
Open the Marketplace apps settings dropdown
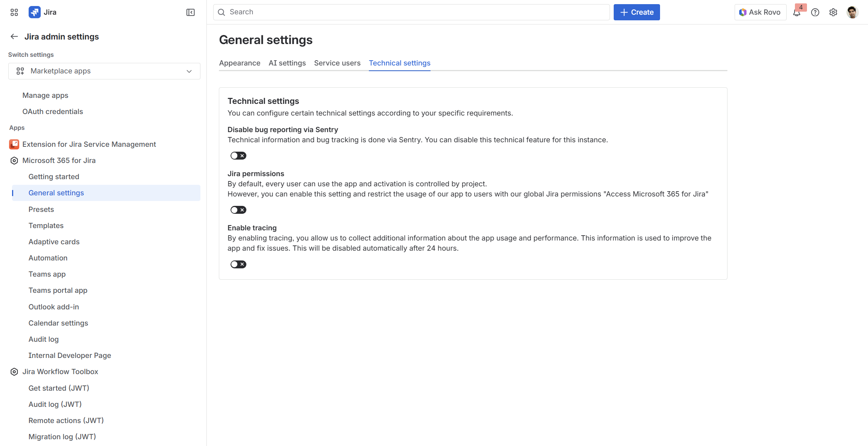tap(104, 71)
